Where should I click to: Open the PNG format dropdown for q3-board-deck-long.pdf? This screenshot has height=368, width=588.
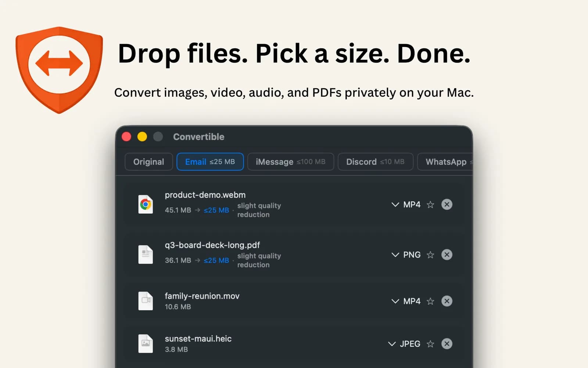click(406, 255)
